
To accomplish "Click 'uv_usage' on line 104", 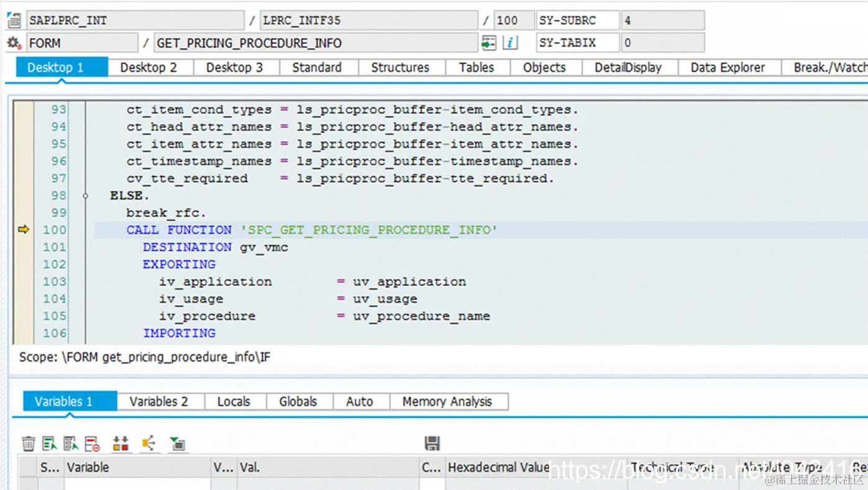I will pos(385,298).
